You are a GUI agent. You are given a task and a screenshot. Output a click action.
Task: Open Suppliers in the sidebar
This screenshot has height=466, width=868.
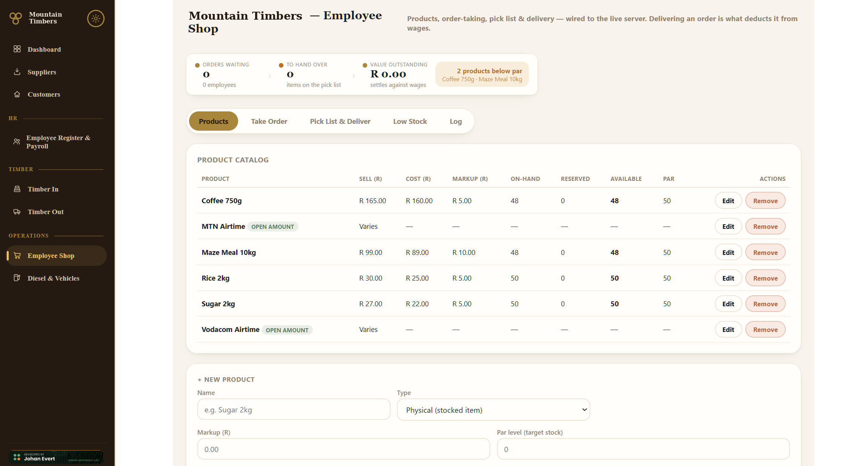(56, 72)
